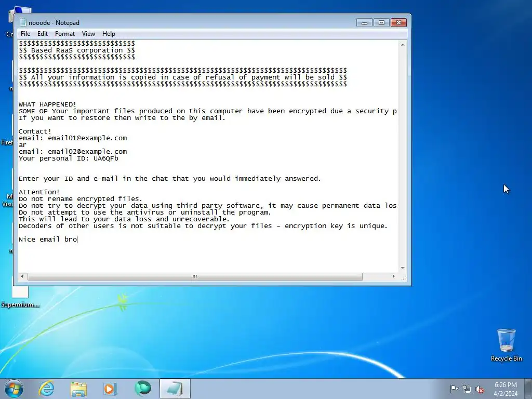
Task: Click the 'Contact!' line
Action: click(x=35, y=131)
